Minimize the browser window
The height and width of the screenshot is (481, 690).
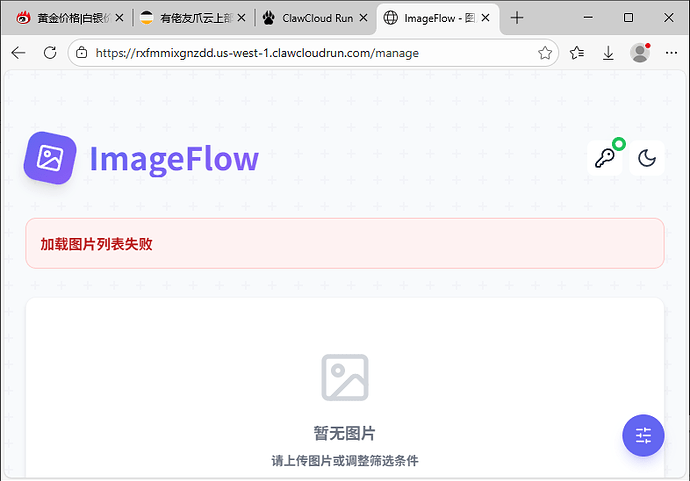(588, 18)
